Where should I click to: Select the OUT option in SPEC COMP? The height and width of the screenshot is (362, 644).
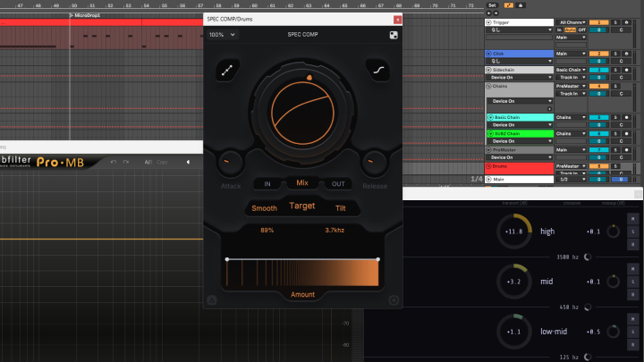338,184
